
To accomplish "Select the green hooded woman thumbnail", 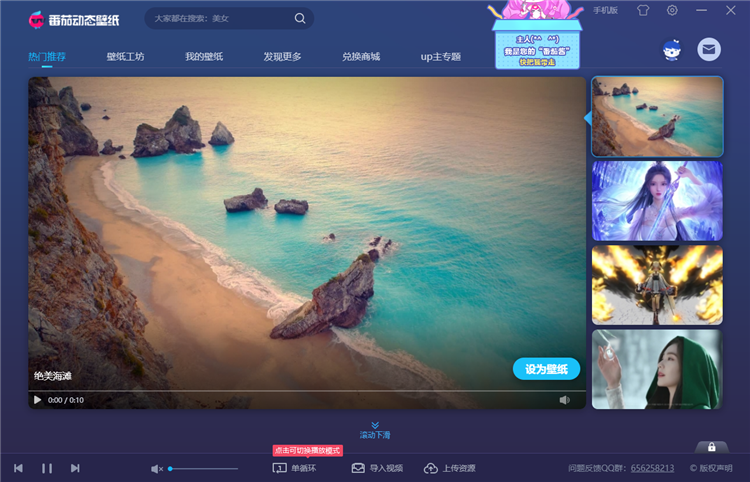I will pyautogui.click(x=657, y=369).
